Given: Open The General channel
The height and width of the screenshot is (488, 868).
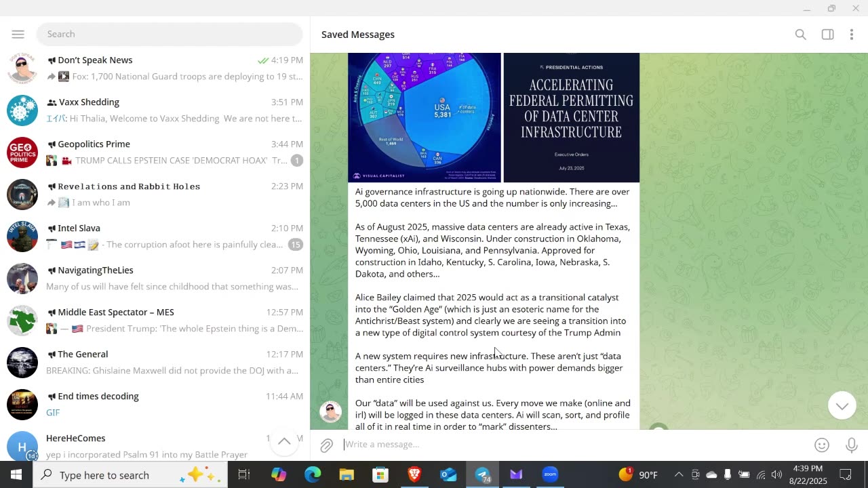Looking at the screenshot, I should click(x=155, y=363).
